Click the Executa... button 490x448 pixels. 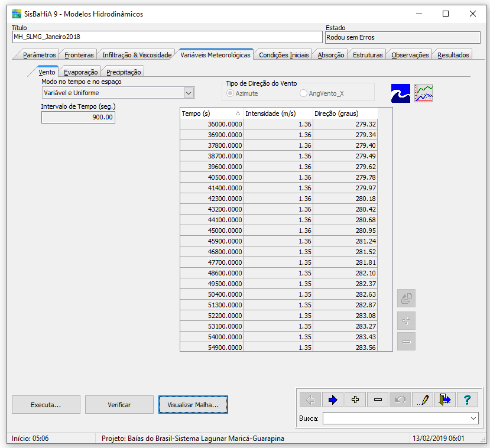click(46, 405)
